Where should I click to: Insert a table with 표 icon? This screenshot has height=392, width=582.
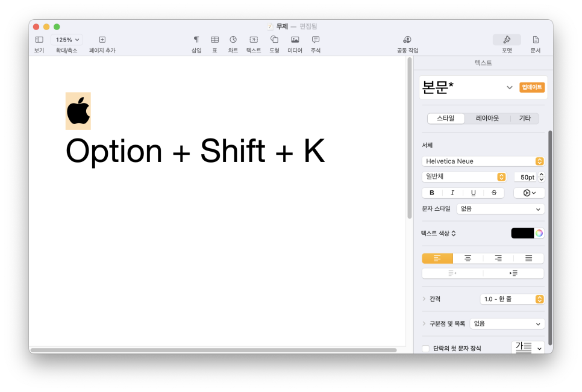(x=214, y=39)
